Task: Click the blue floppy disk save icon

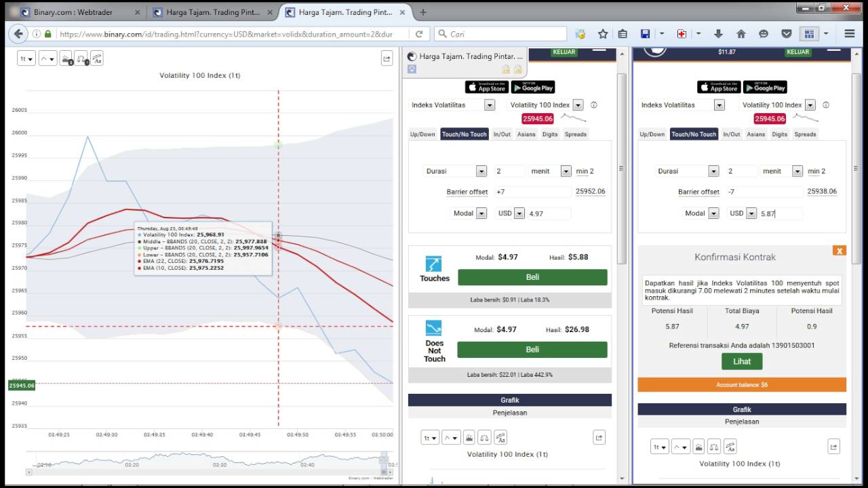Action: pyautogui.click(x=645, y=34)
